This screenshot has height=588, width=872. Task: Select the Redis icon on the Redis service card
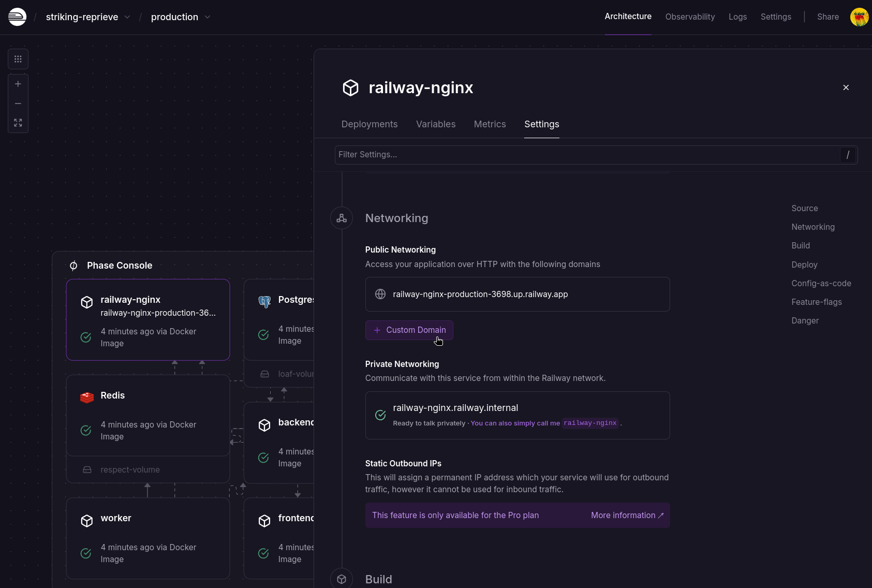coord(87,397)
